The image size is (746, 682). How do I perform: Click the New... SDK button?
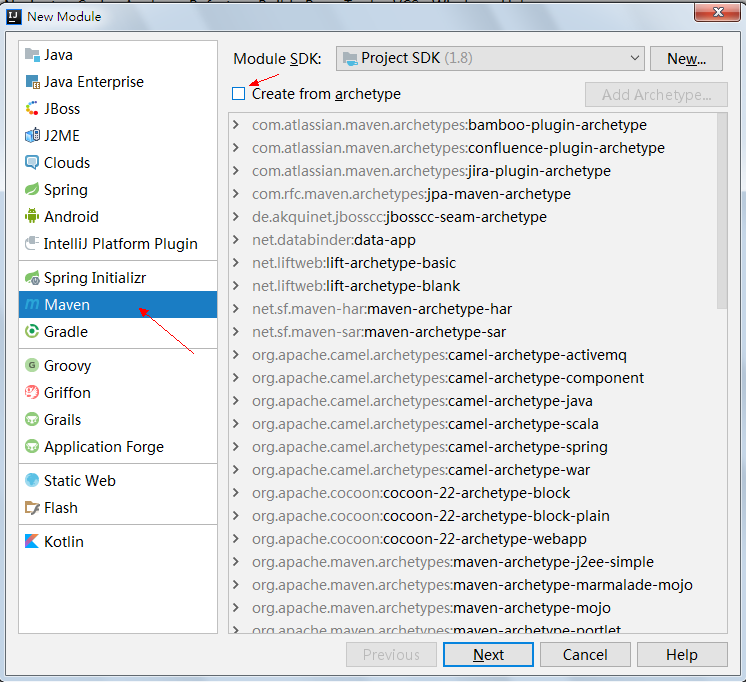686,59
